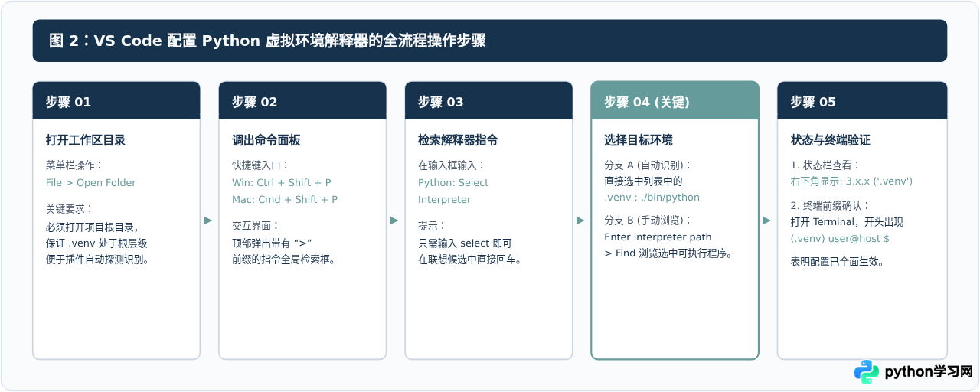Viewport: 980px width, 392px height.
Task: Click the (.venv) user@host $ text
Action: pyautogui.click(x=840, y=239)
